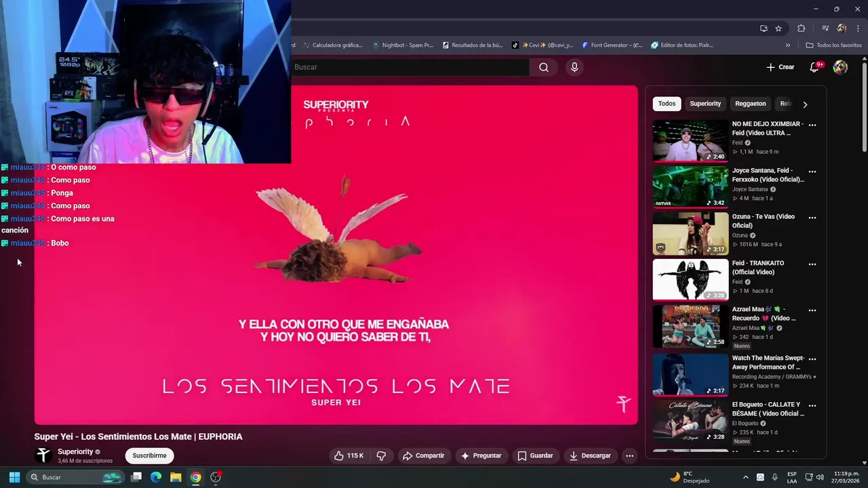Open Font Generator bookmark
The height and width of the screenshot is (488, 868).
612,45
